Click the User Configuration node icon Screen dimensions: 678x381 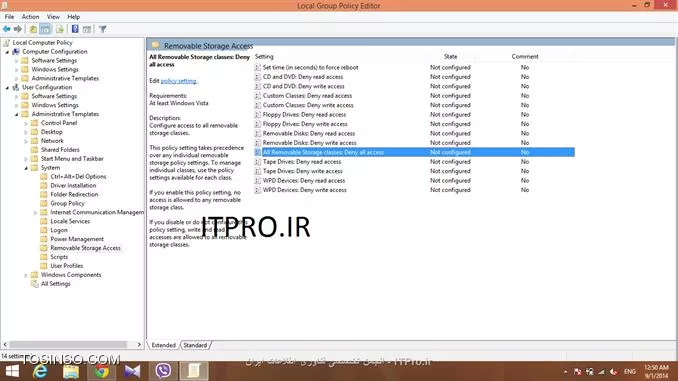tap(16, 87)
